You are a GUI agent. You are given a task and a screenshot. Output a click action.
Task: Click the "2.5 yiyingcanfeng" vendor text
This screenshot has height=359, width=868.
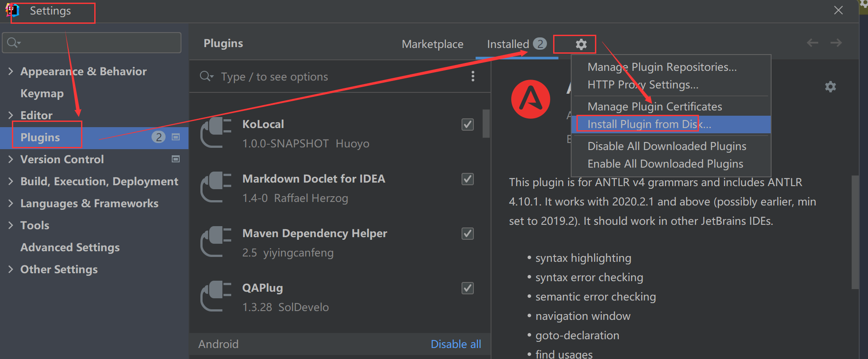tap(288, 253)
